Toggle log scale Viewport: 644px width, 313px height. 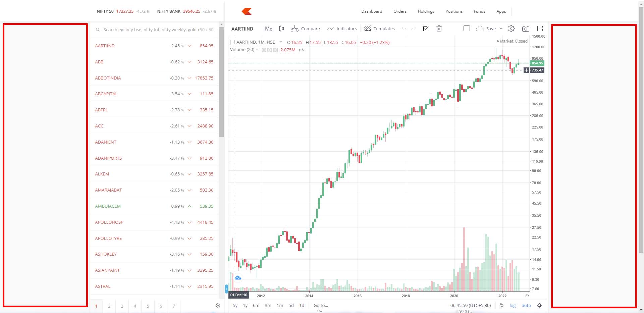513,305
